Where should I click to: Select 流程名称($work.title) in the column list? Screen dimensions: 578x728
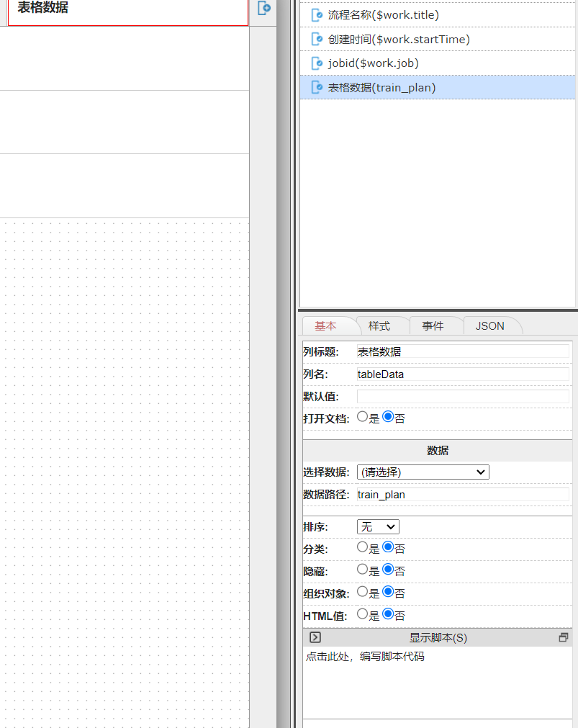pyautogui.click(x=438, y=15)
